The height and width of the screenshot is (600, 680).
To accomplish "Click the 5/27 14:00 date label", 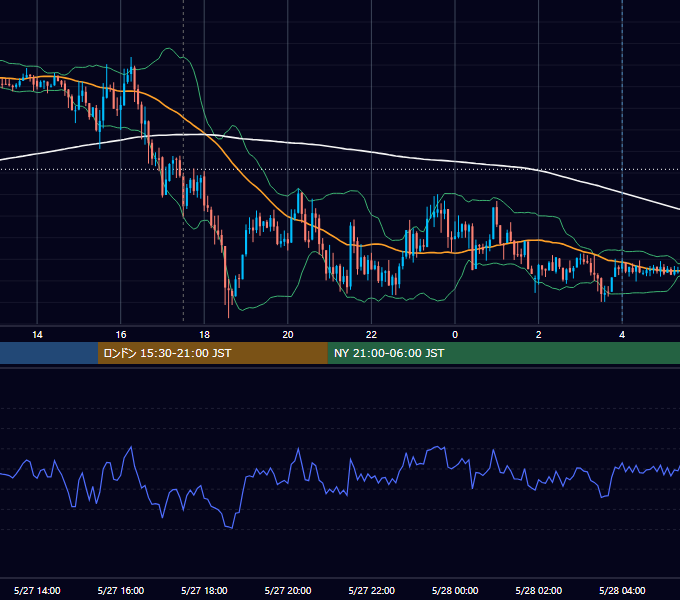I will pos(37,590).
